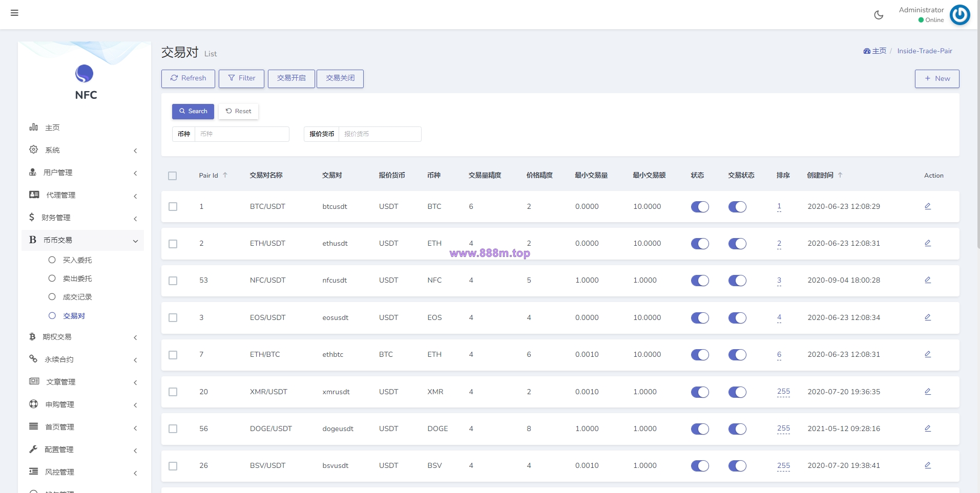Toggle 状态 switch for BTC/USDT
Screen dimensions: 980x493
(x=700, y=207)
